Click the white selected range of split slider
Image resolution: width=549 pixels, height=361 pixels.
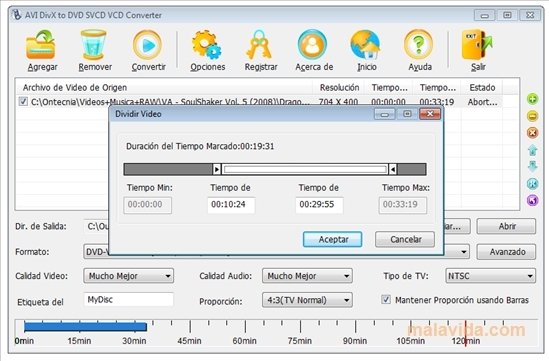[305, 169]
